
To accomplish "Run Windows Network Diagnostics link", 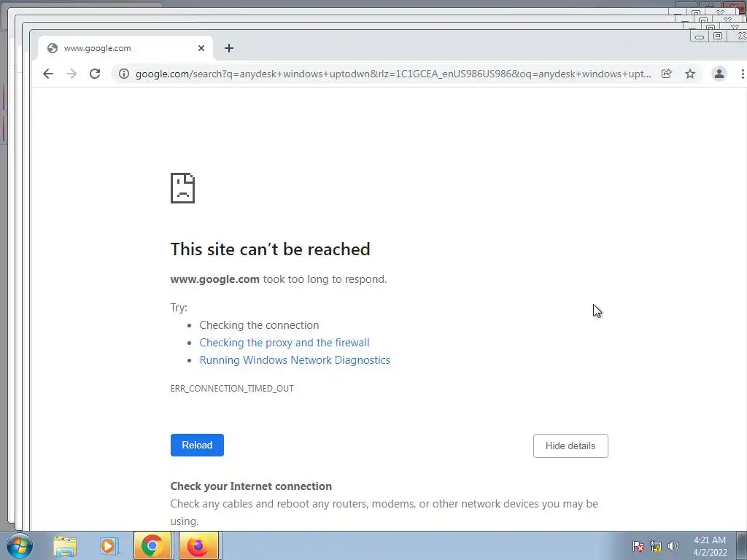I will [x=295, y=360].
